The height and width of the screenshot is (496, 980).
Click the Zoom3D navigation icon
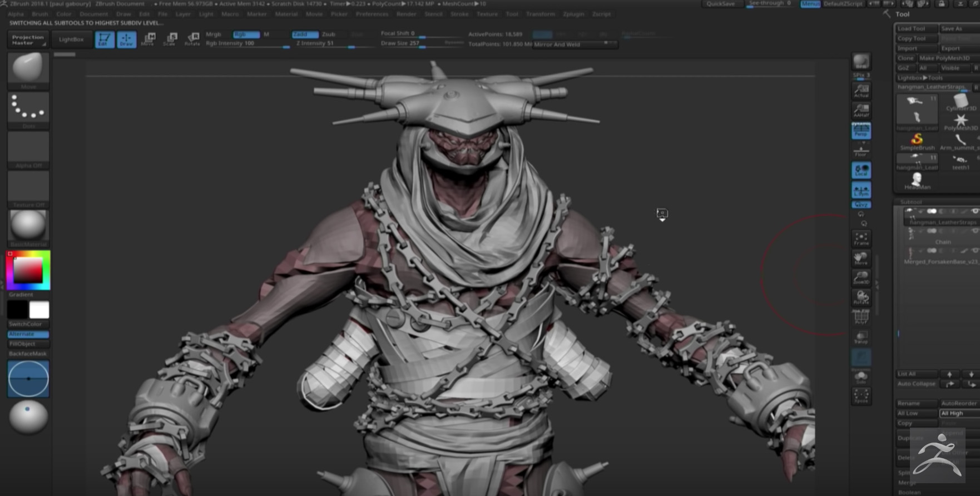click(x=861, y=277)
